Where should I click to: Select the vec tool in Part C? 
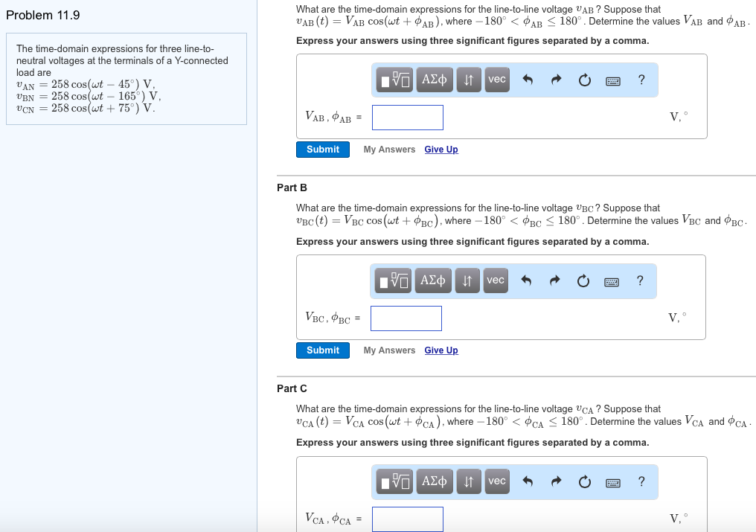495,481
